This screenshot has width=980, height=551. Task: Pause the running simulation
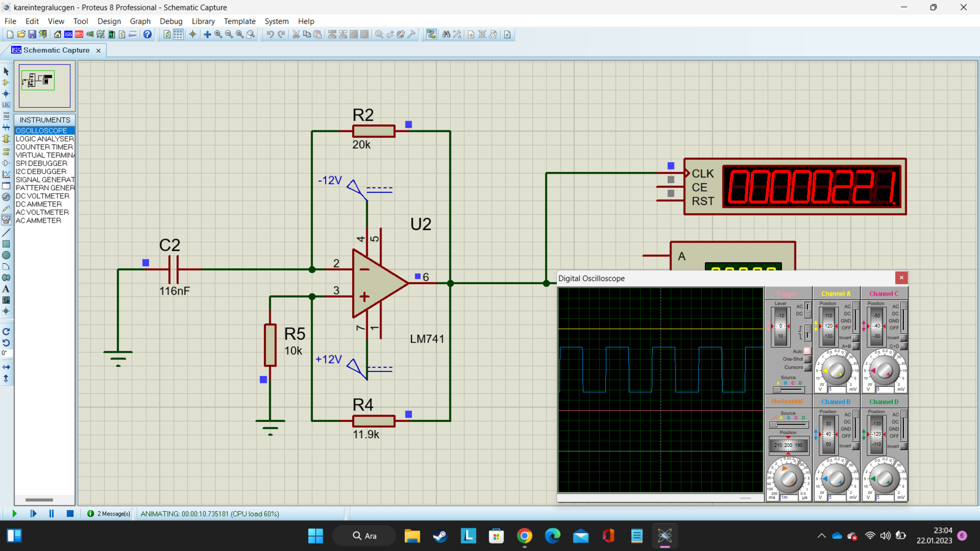[51, 514]
